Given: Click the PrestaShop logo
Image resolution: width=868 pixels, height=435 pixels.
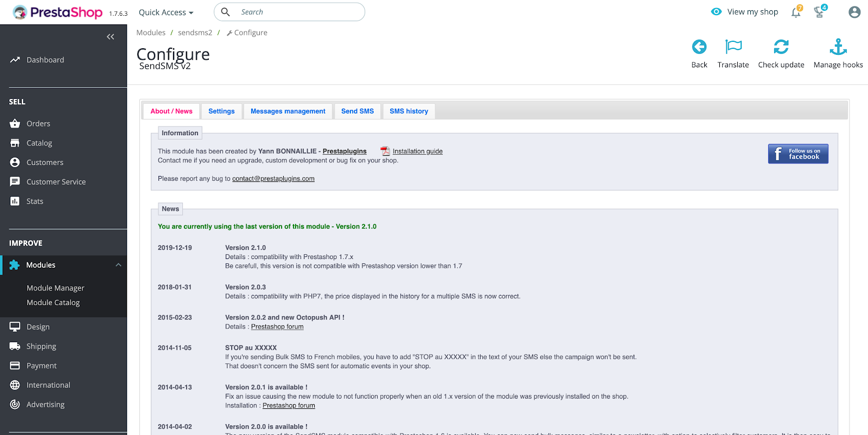Looking at the screenshot, I should [x=58, y=12].
